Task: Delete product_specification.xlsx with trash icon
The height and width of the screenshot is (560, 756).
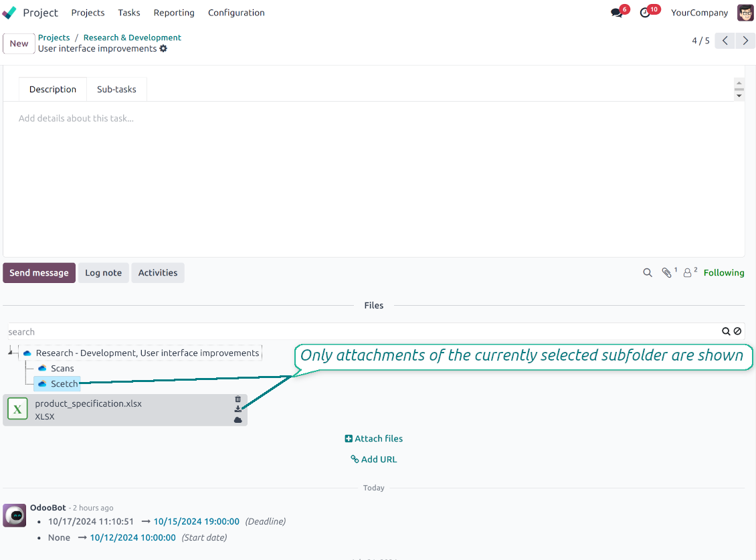Action: click(238, 399)
